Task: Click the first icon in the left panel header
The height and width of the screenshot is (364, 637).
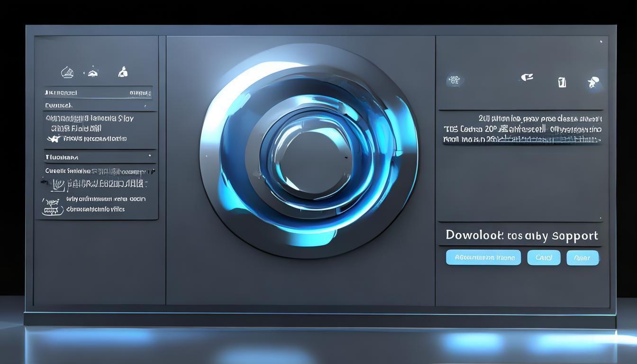Action: [67, 73]
